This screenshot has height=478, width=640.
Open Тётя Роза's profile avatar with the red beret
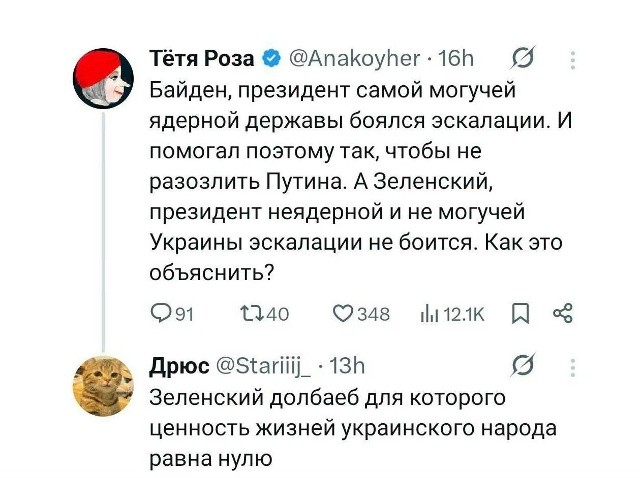point(104,76)
